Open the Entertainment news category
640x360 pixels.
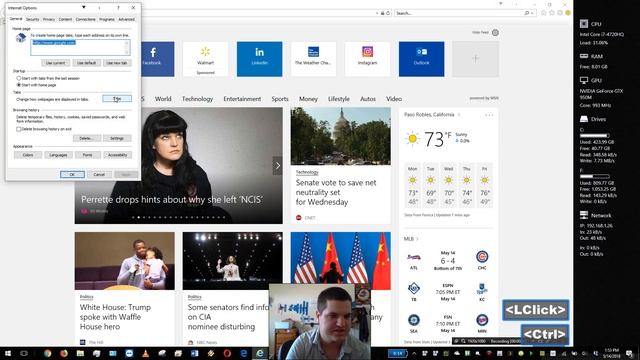(242, 99)
